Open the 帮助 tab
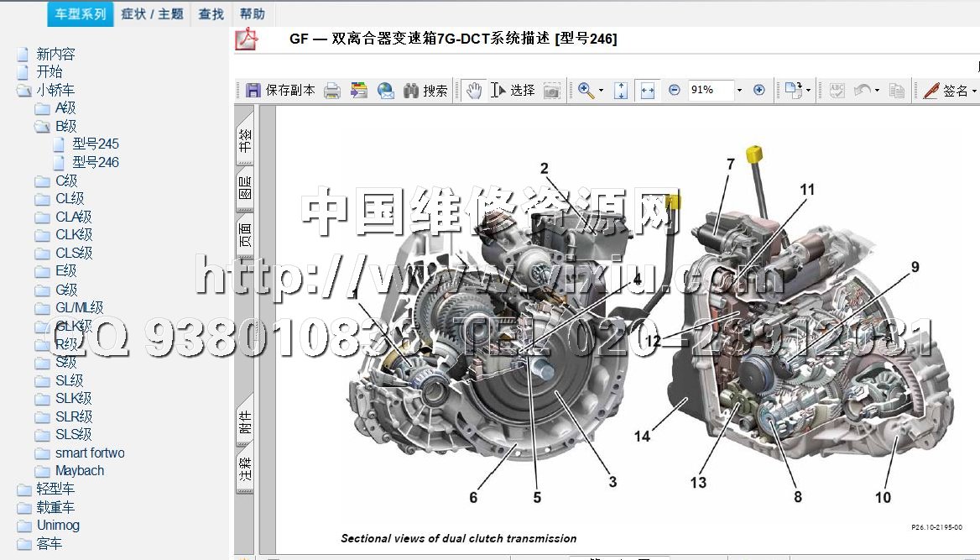The image size is (980, 560). tap(252, 13)
